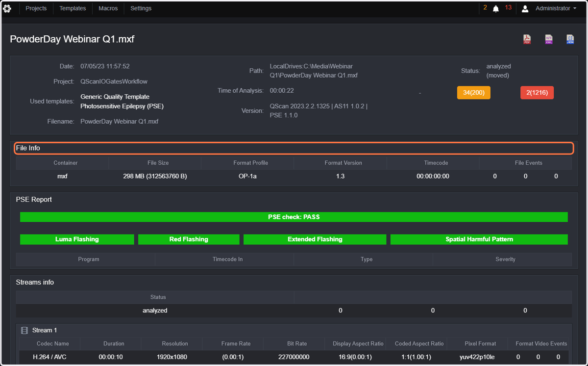Click the Luma Flashing indicator

click(x=77, y=239)
